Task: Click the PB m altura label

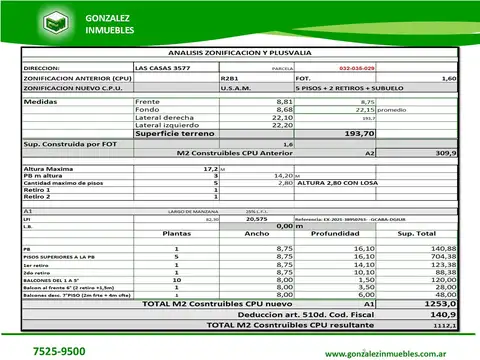Action: click(x=43, y=176)
